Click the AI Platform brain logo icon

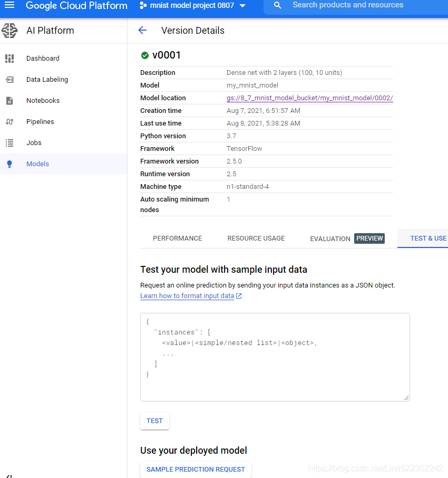pos(9,31)
